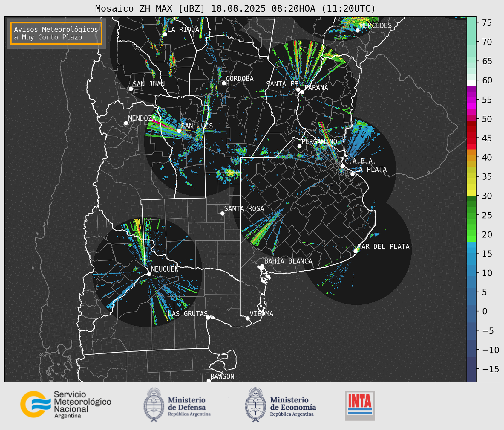Click the 0 dBZ colorbar label
The image size is (504, 430).
(x=484, y=311)
